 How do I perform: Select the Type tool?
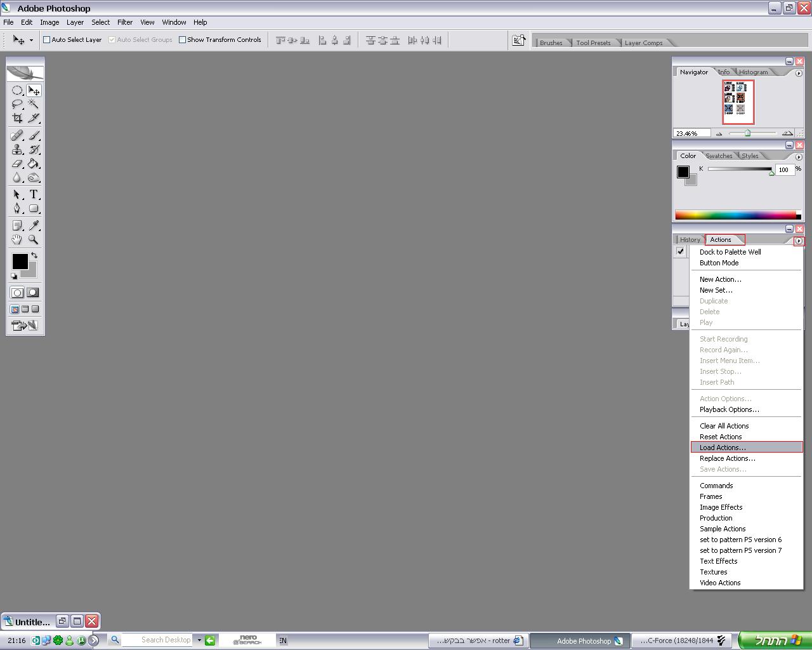click(x=34, y=194)
